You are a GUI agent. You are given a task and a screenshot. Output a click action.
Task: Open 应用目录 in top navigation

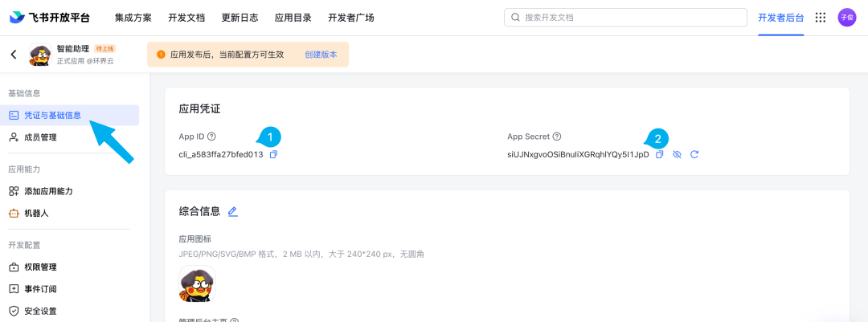coord(293,18)
